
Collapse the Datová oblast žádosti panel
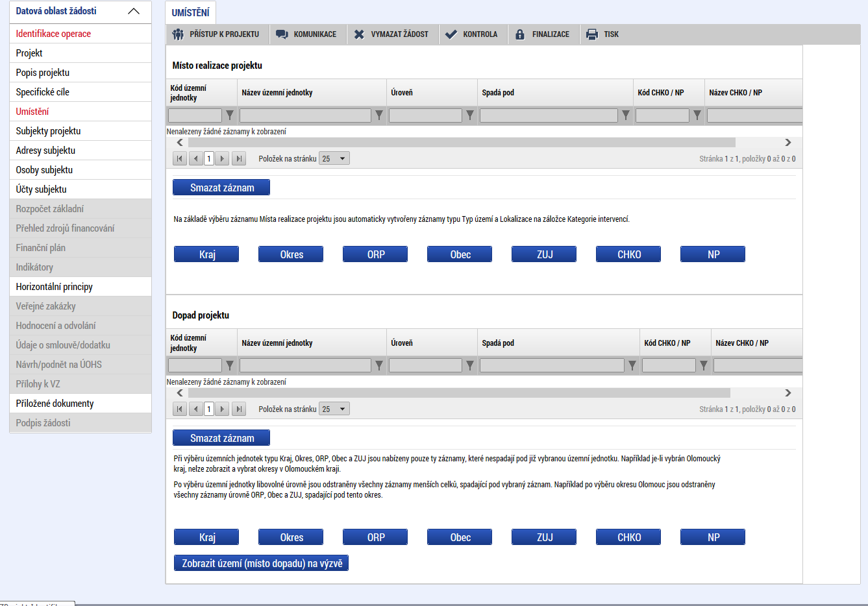pyautogui.click(x=134, y=11)
